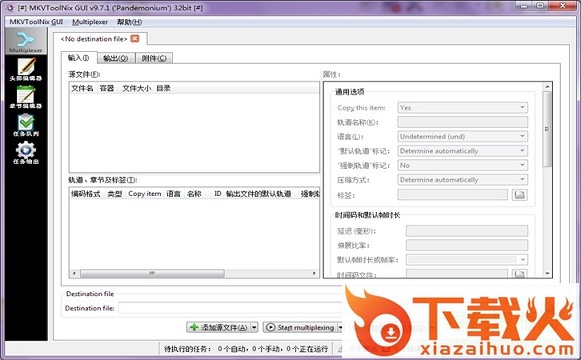Sort source files by file size column
Image resolution: width=581 pixels, height=360 pixels.
pyautogui.click(x=136, y=88)
